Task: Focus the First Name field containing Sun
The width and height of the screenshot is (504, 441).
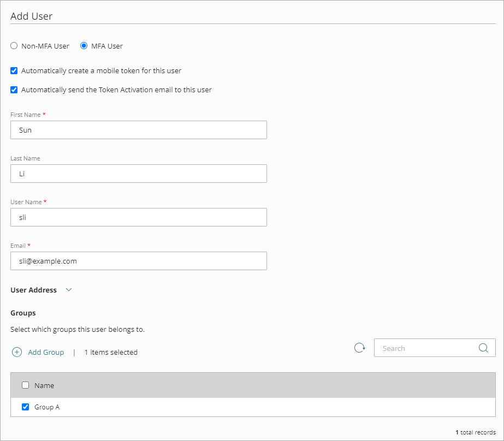Action: pyautogui.click(x=139, y=130)
